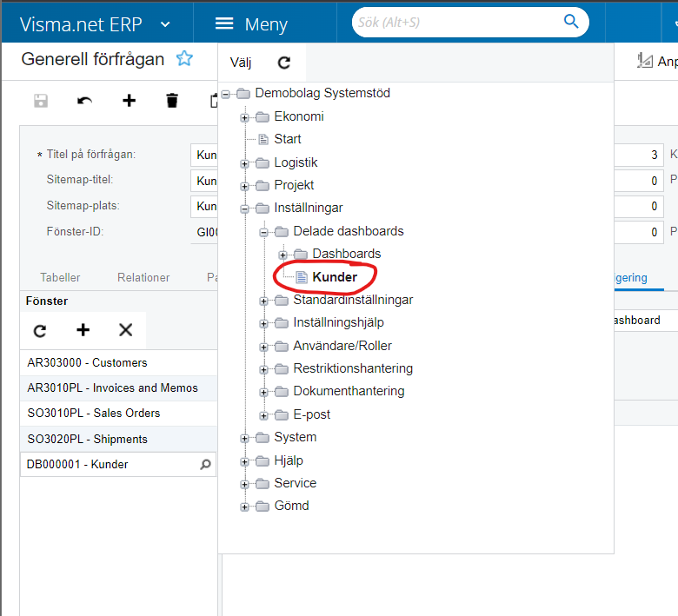678x616 pixels.
Task: Switch to the Tabeller tab
Action: [60, 277]
